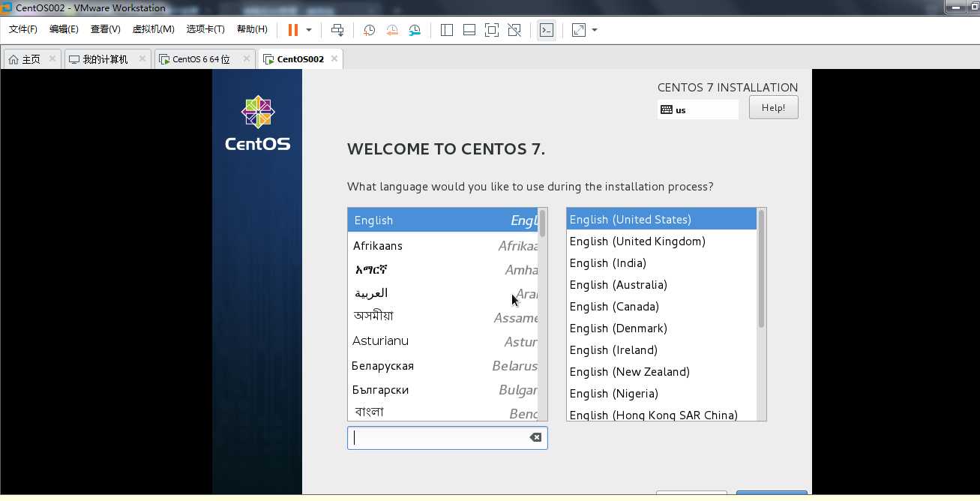Close the CentOS002 tab
Image resolution: width=980 pixels, height=501 pixels.
tap(334, 58)
